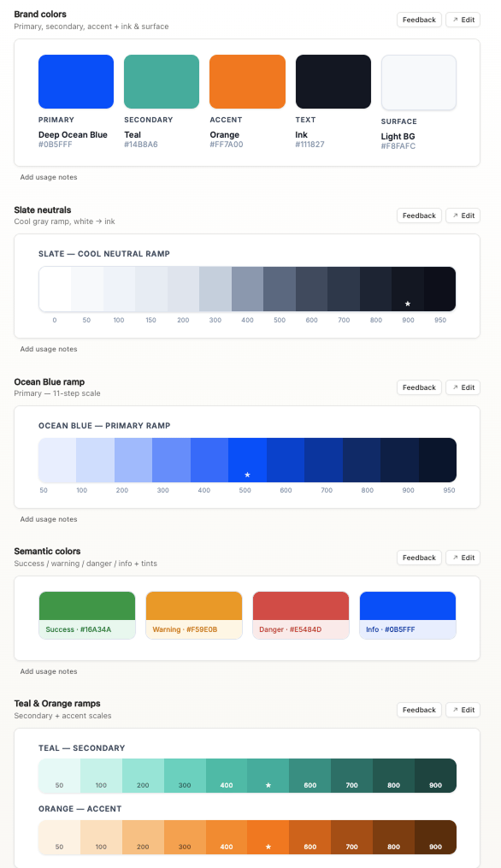Click the #FF7A00 hex value

pyautogui.click(x=227, y=145)
